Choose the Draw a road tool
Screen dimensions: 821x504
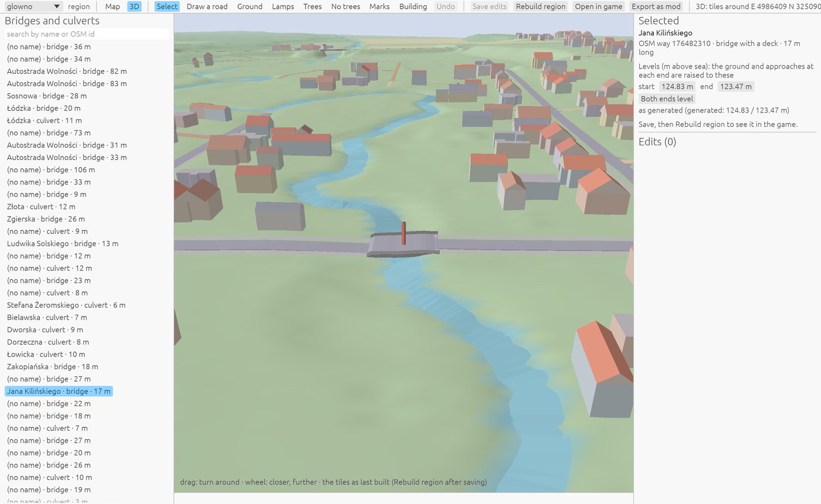pos(207,6)
